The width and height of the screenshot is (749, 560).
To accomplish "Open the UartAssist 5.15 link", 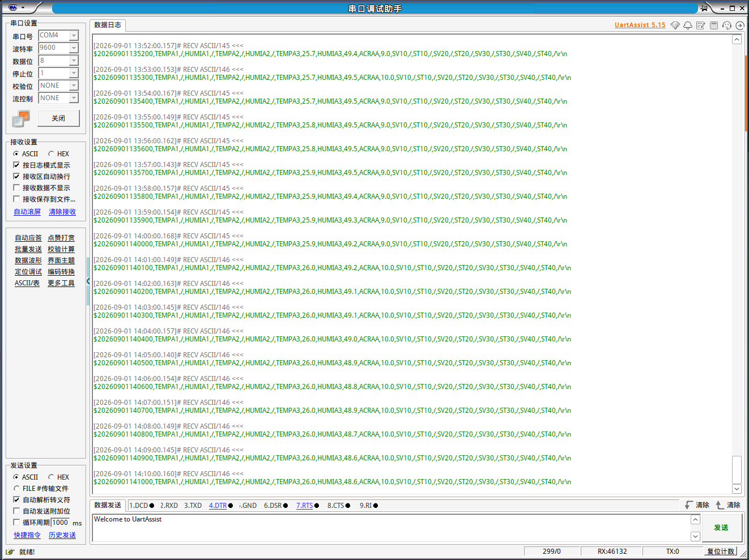I will pos(640,25).
